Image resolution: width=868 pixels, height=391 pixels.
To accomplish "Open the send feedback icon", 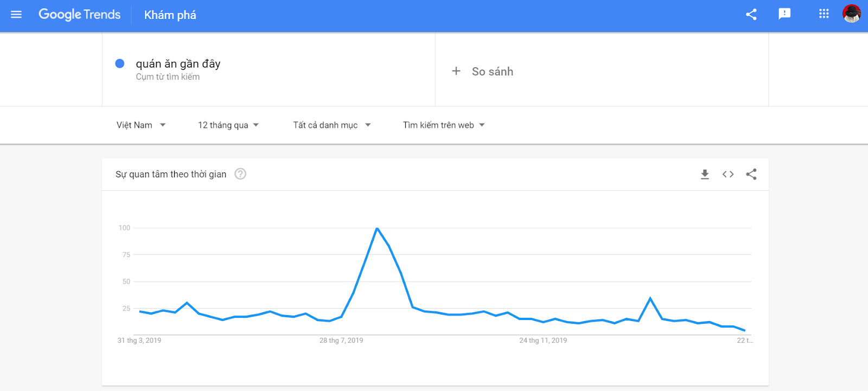I will coord(784,14).
